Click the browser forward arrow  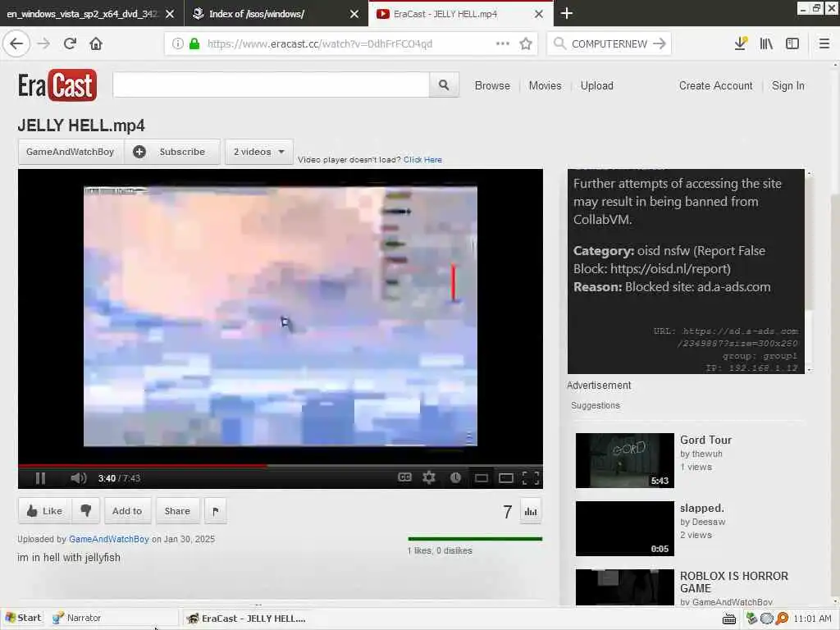(x=44, y=43)
